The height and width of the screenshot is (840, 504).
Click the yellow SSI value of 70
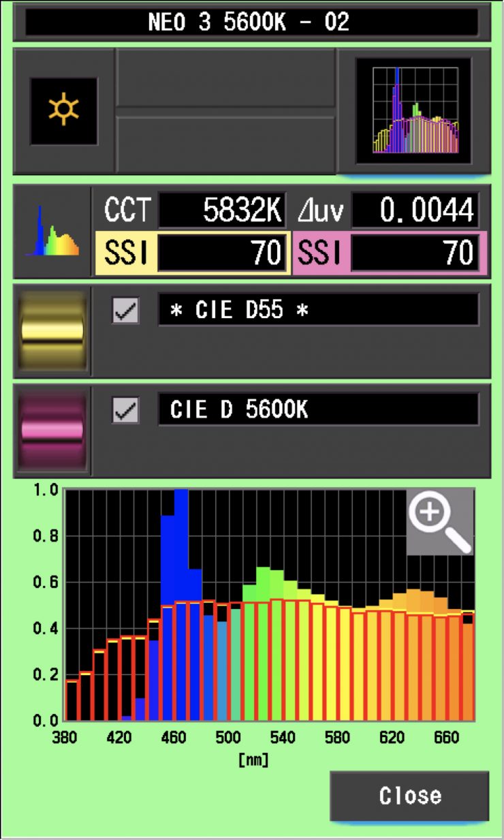tap(221, 253)
